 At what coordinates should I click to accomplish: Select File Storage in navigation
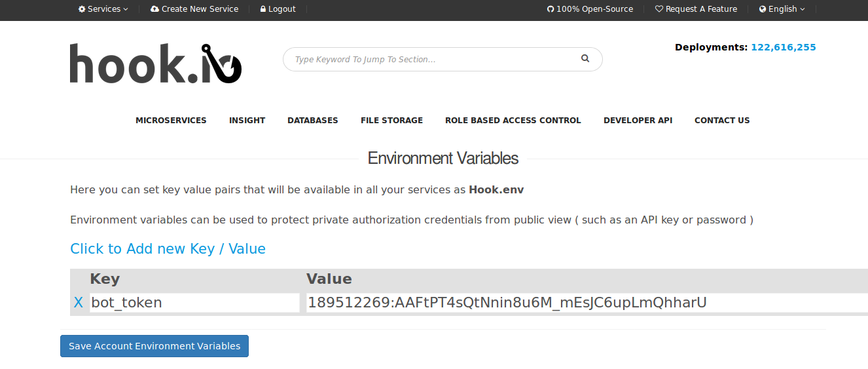[x=391, y=121]
